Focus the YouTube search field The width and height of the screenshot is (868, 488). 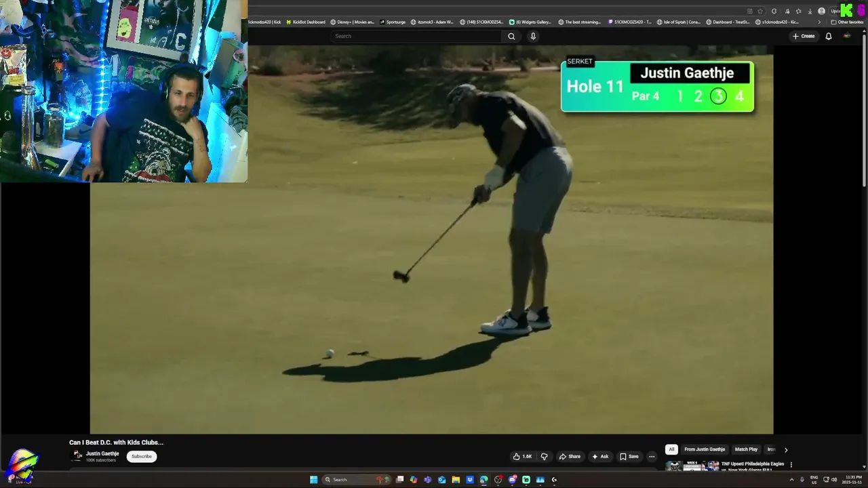point(416,36)
